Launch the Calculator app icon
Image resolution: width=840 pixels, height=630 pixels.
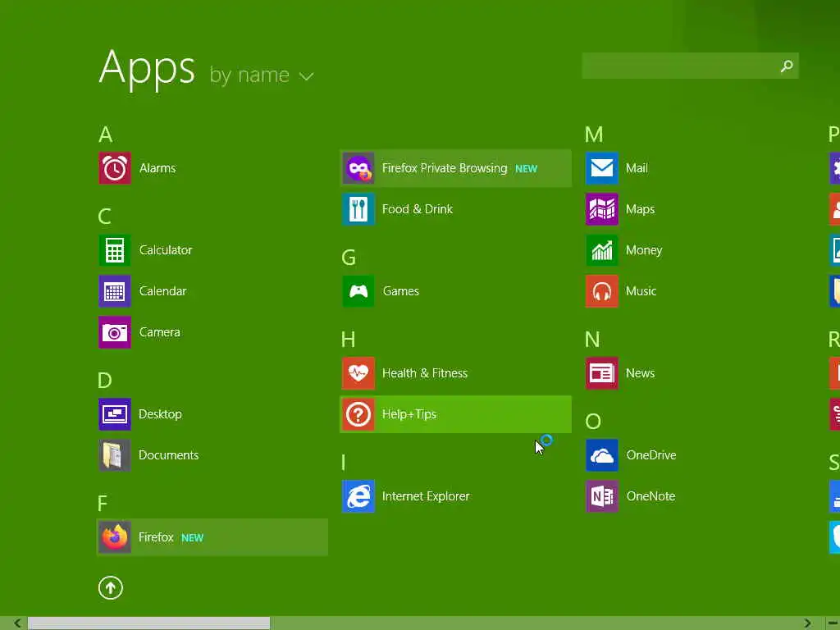pos(115,250)
